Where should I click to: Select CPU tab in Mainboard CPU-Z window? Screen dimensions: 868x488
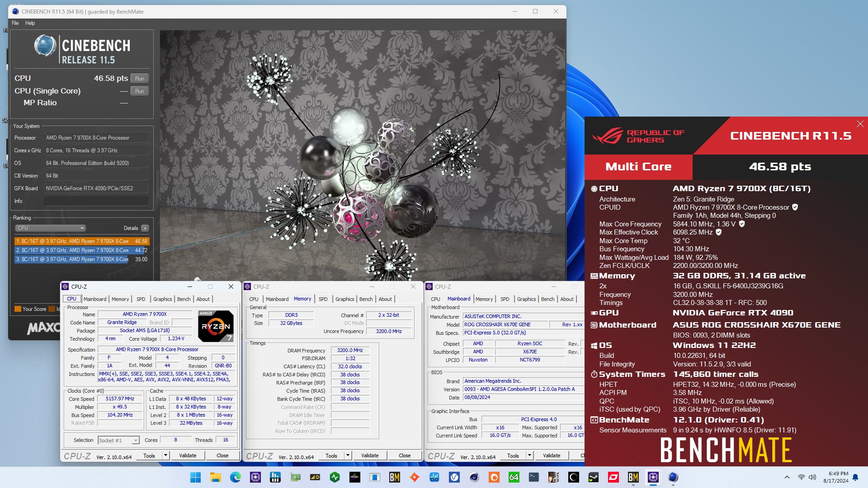point(435,299)
